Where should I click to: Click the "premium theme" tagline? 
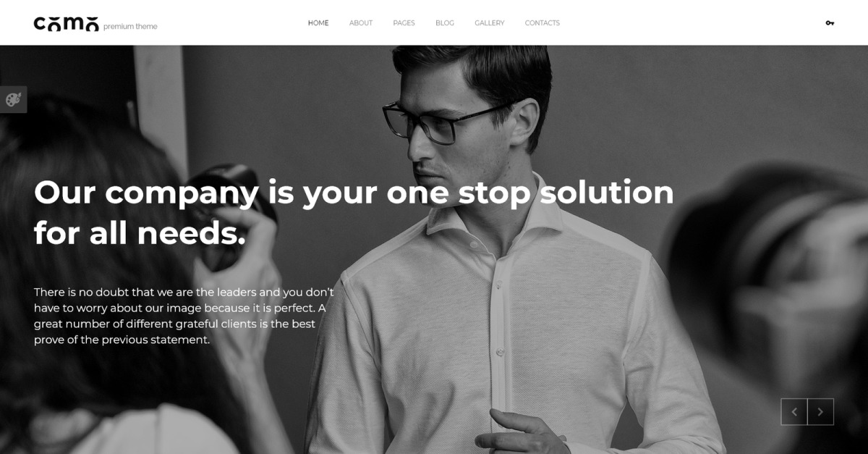[130, 27]
